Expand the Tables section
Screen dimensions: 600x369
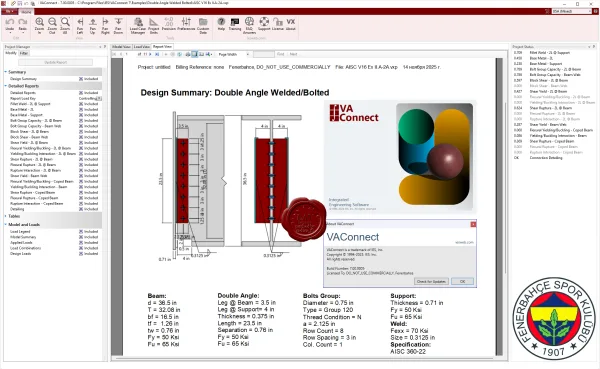pos(6,216)
